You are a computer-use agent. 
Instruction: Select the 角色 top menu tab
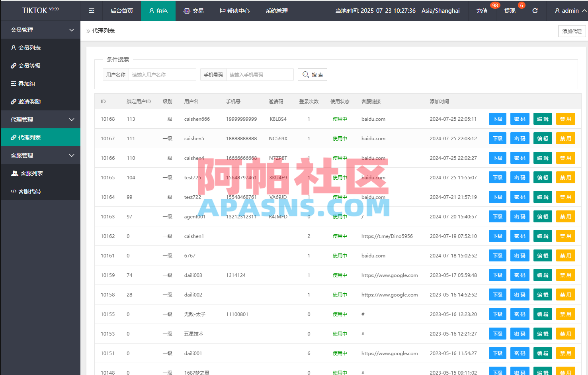point(158,11)
